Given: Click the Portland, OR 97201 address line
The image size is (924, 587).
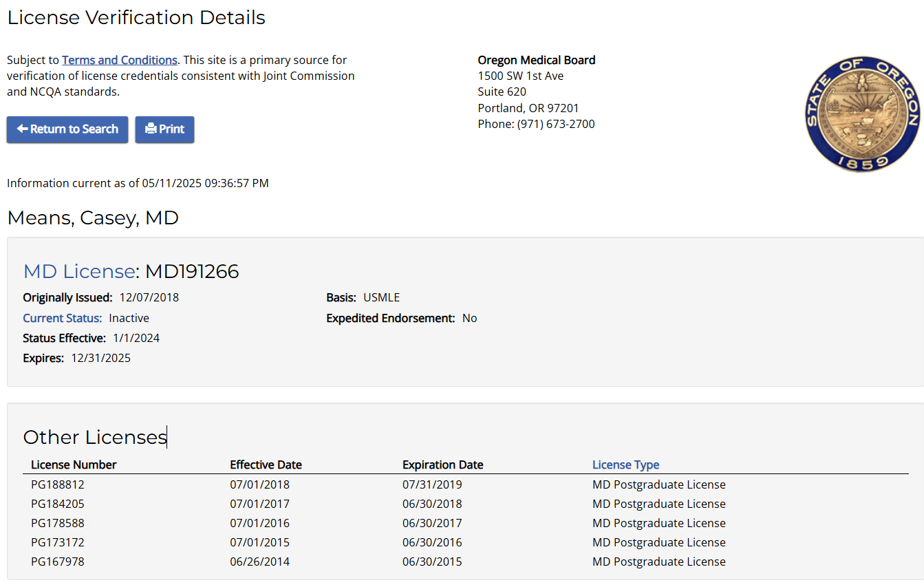Looking at the screenshot, I should (528, 108).
